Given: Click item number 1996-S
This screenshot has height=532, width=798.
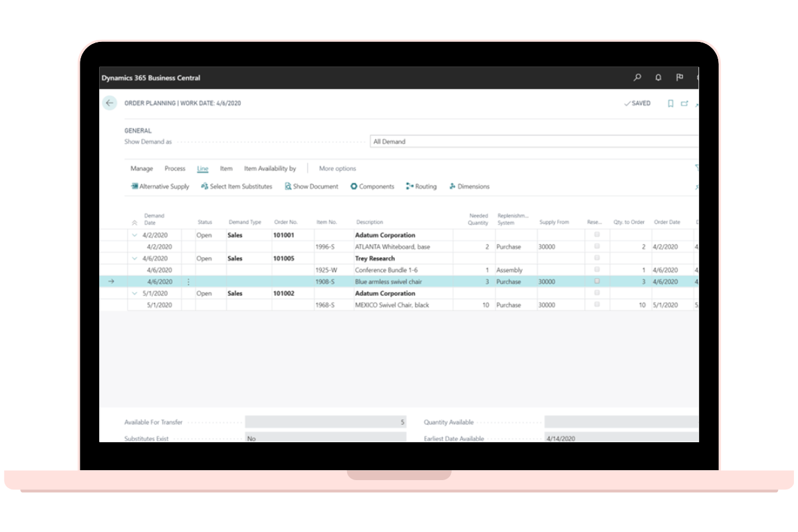Looking at the screenshot, I should (325, 247).
